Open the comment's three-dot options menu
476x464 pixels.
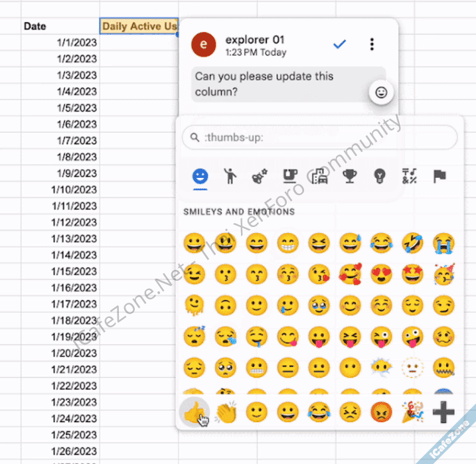(x=372, y=44)
